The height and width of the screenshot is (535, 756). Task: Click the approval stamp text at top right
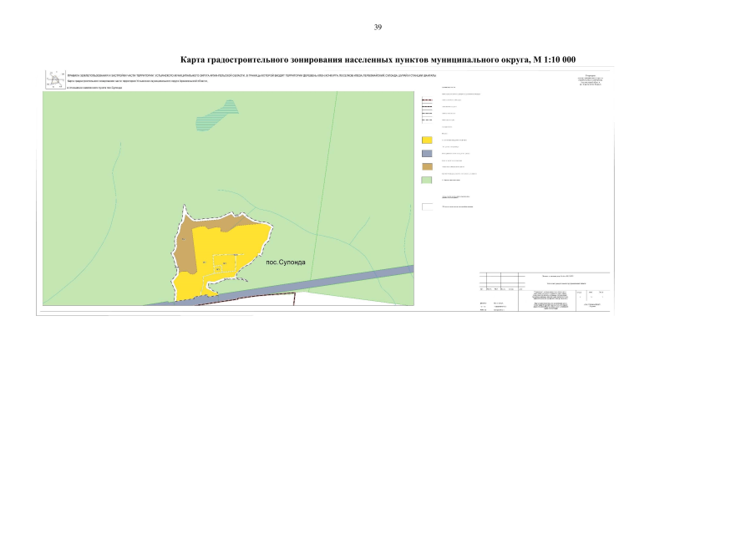click(591, 80)
